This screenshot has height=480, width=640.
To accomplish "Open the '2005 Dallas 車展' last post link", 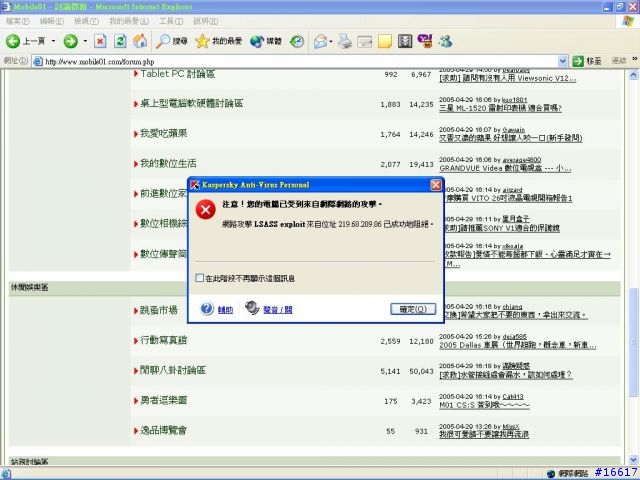I will (x=518, y=345).
